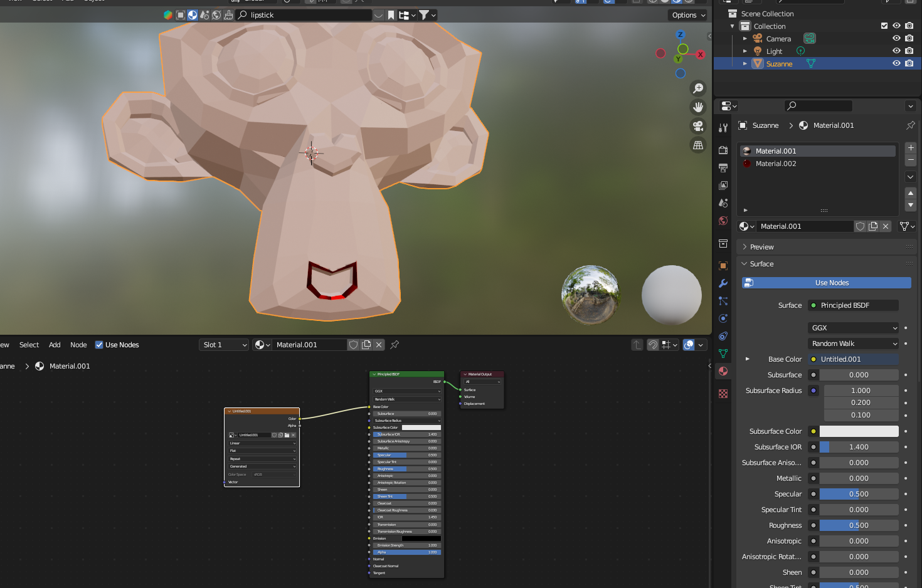This screenshot has width=922, height=588.
Task: Expand the Light item in outliner
Action: tap(745, 51)
